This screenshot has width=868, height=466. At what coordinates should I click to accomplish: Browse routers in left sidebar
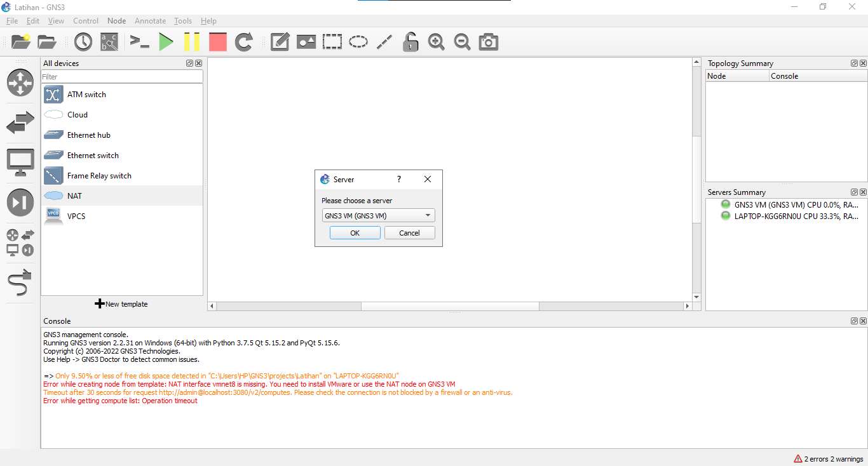(20, 83)
